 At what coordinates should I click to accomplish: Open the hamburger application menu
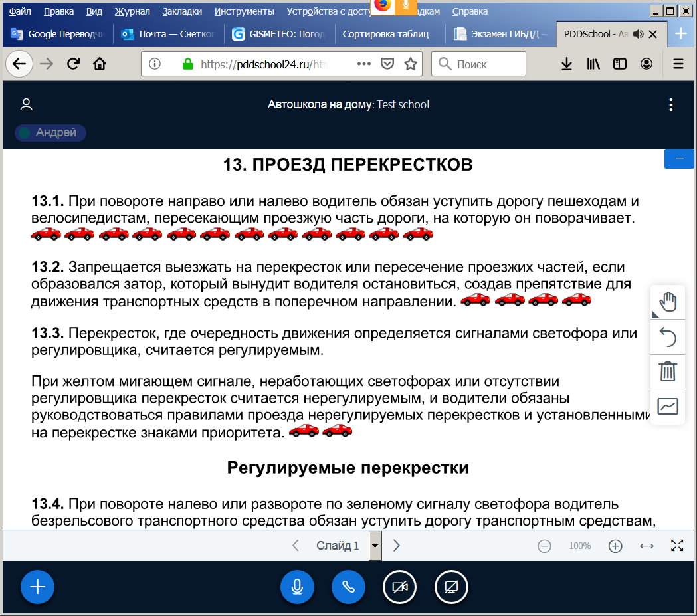[678, 64]
